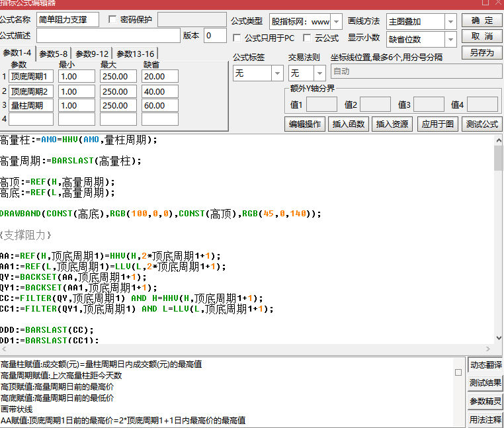Click the 最小 field in the 量柱周期 row

click(x=77, y=105)
